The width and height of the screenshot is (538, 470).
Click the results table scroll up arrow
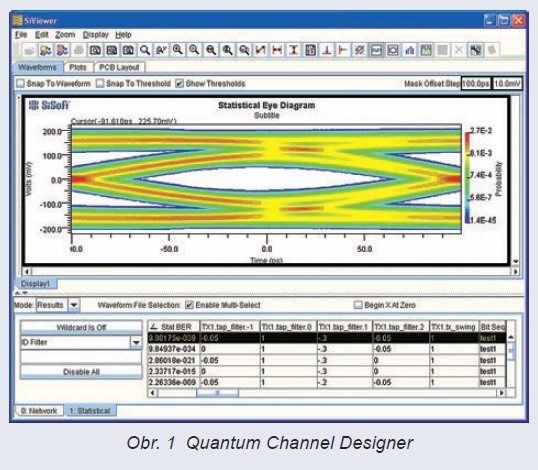coord(511,338)
